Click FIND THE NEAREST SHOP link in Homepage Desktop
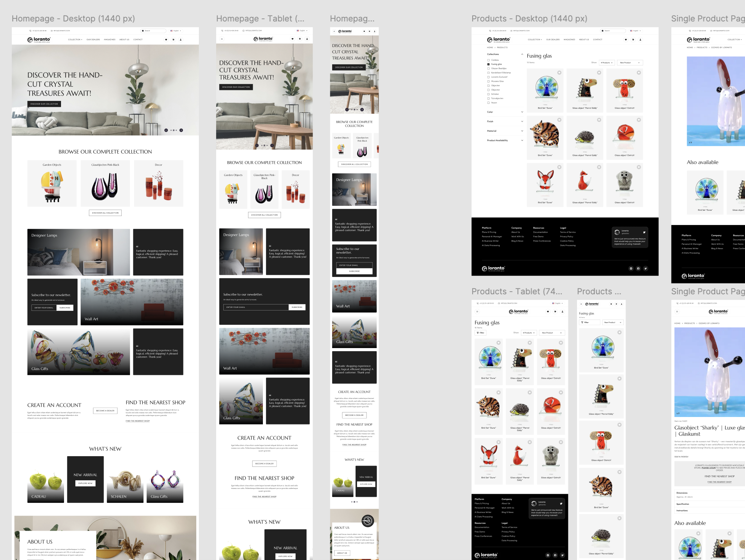The width and height of the screenshot is (745, 560). point(138,421)
